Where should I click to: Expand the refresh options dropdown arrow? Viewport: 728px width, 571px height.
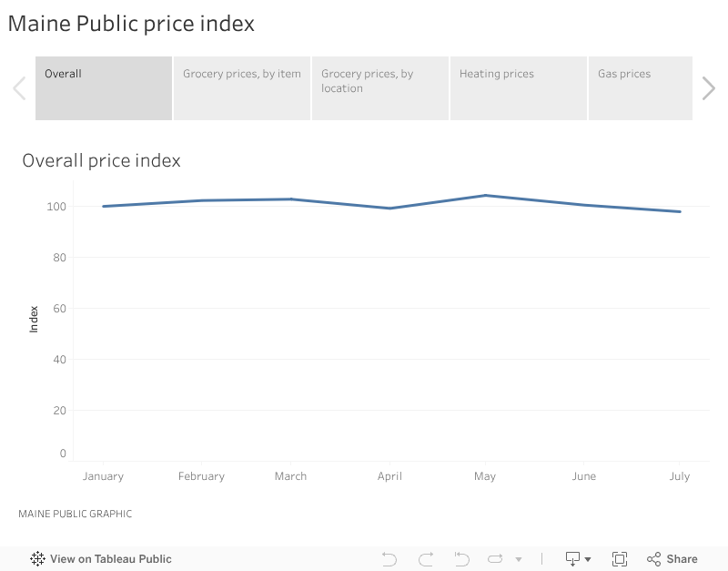tap(519, 559)
